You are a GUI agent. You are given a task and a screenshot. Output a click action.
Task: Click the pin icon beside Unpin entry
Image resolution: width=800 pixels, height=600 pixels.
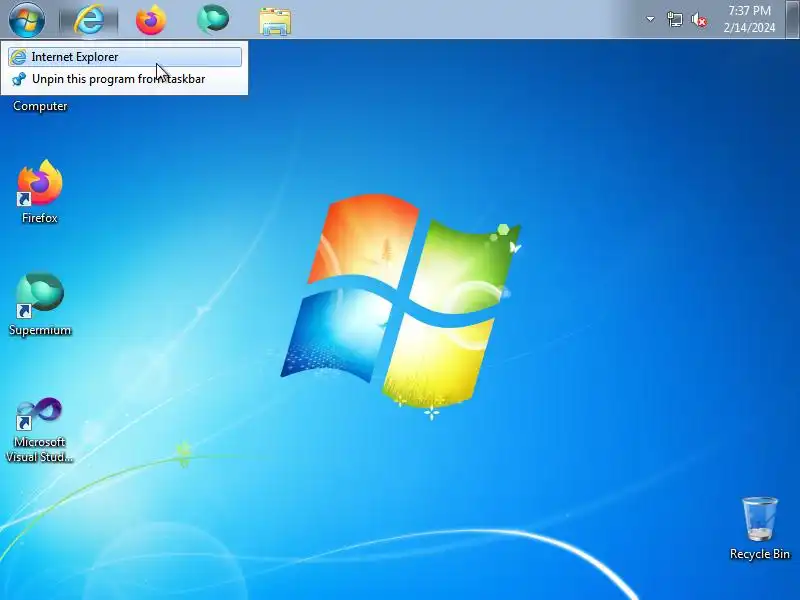(x=19, y=79)
